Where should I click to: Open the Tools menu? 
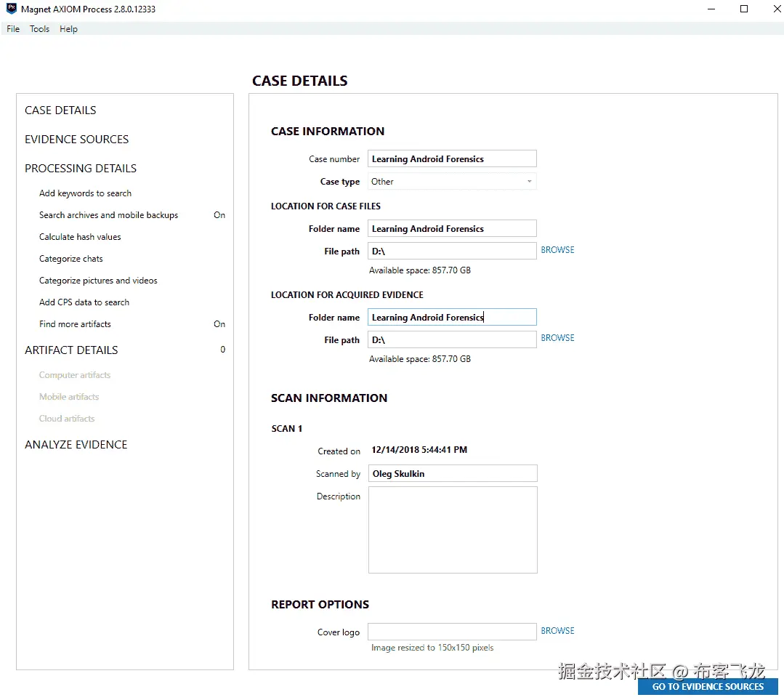39,29
